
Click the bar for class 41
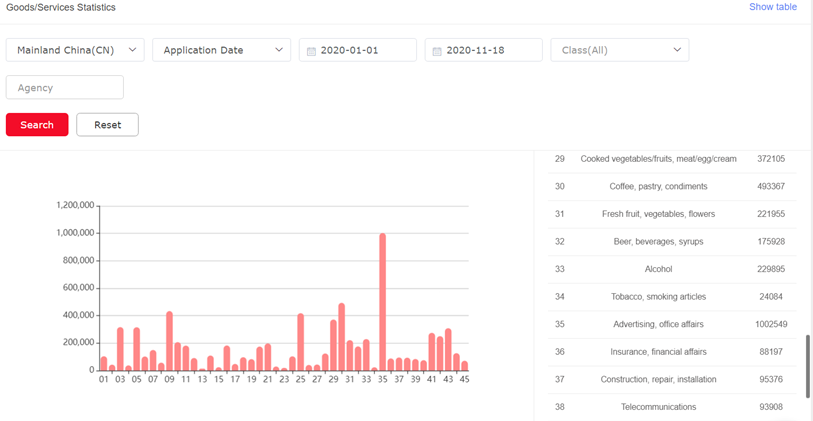coord(432,352)
